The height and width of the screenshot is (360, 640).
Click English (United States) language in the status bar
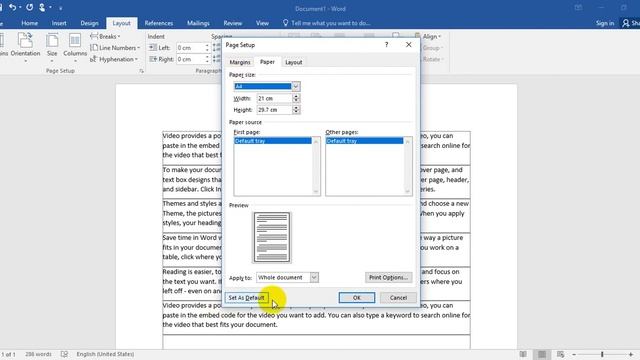pyautogui.click(x=105, y=354)
